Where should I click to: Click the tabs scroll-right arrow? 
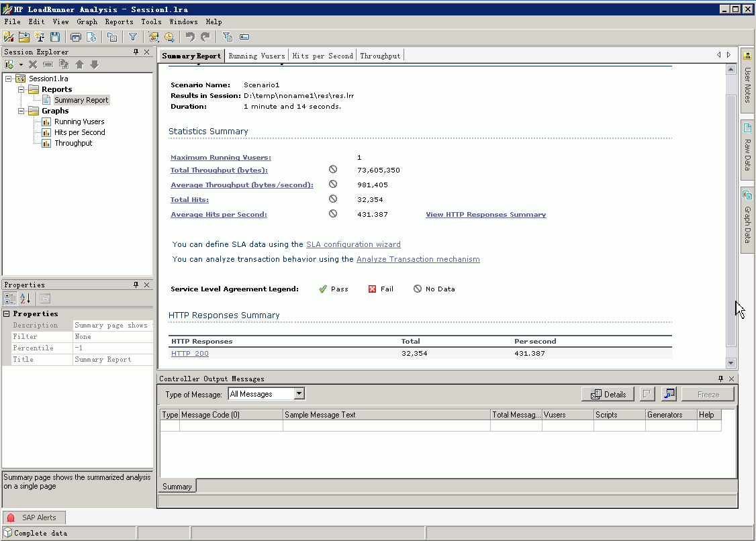[x=728, y=55]
